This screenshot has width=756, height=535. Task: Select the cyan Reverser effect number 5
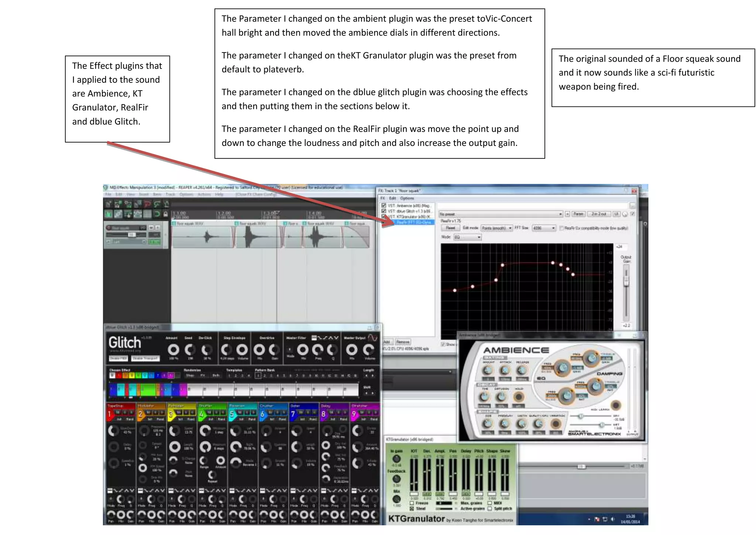(x=232, y=415)
